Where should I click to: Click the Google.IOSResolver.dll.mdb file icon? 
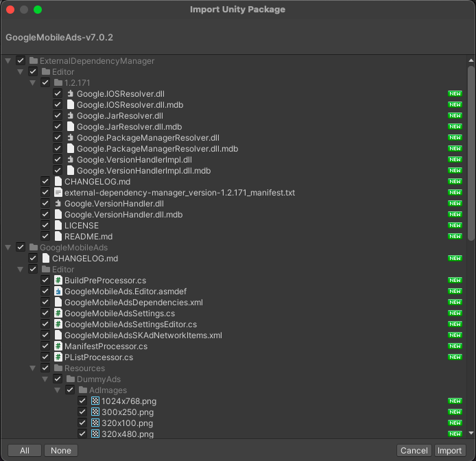70,105
